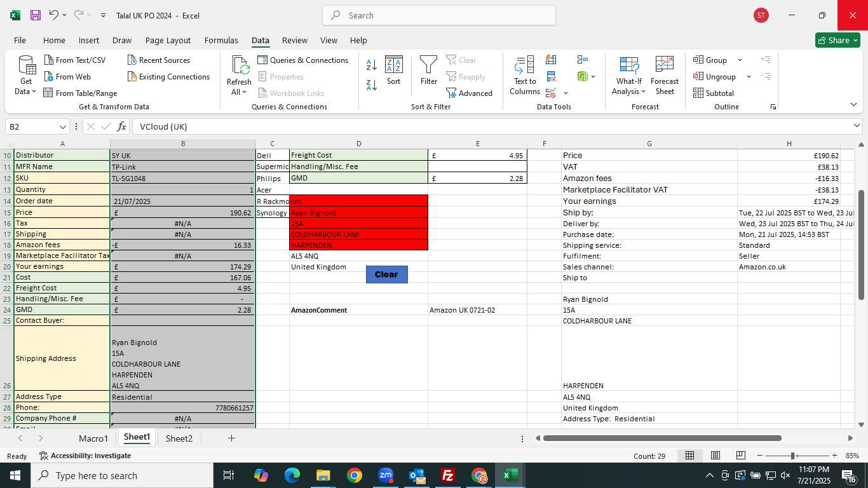Open the Outline dialog launcher
This screenshot has height=488, width=868.
[x=773, y=107]
